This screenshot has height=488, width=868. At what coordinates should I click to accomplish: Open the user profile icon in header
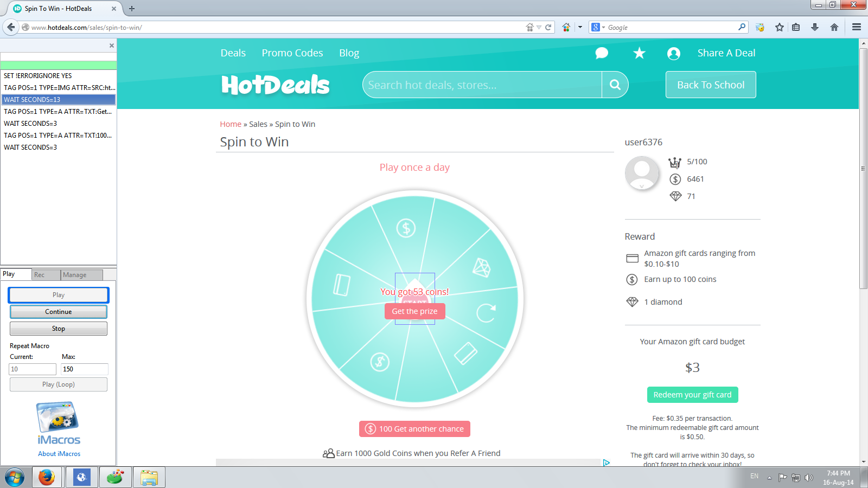tap(674, 53)
